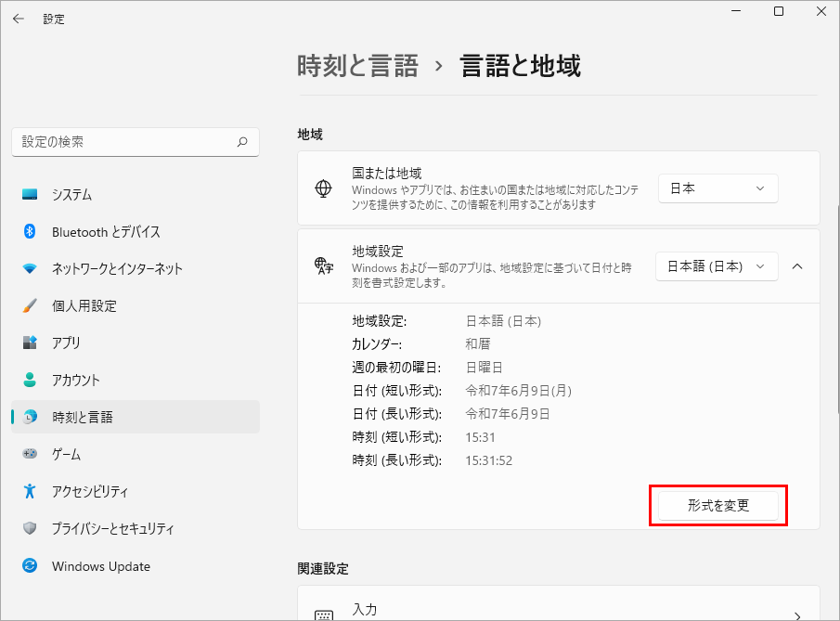
Task: Open ネットワークとインターネット category
Action: pos(136,268)
